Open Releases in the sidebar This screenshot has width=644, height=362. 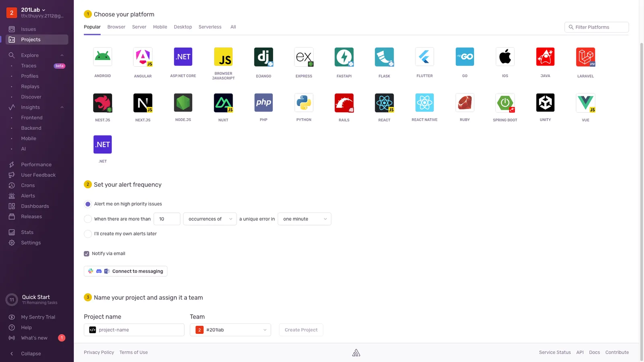(x=31, y=217)
